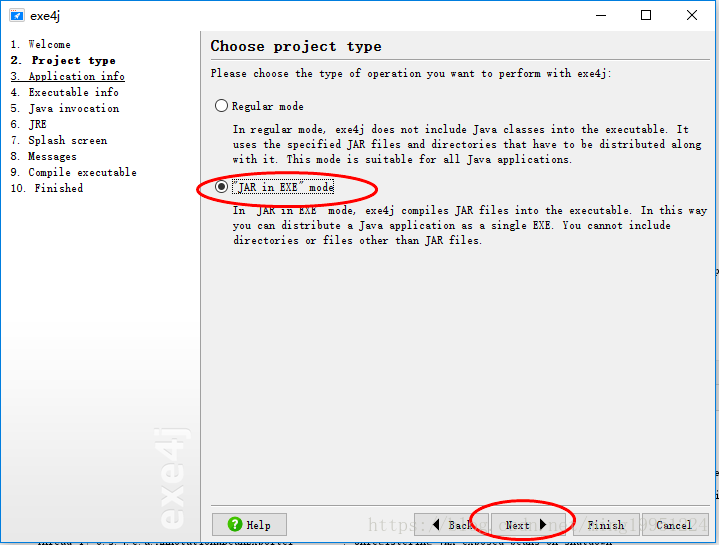The width and height of the screenshot is (719, 545).
Task: Click the exe4j app icon in title bar
Action: click(x=16, y=15)
